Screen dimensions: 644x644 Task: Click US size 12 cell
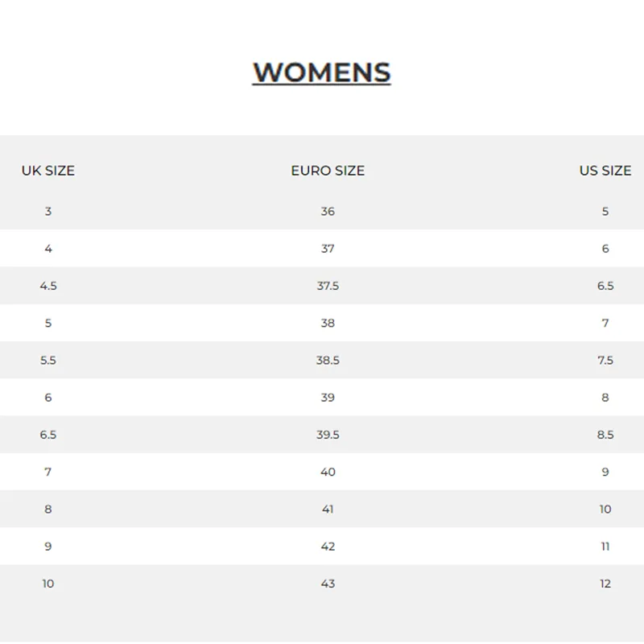pos(605,584)
